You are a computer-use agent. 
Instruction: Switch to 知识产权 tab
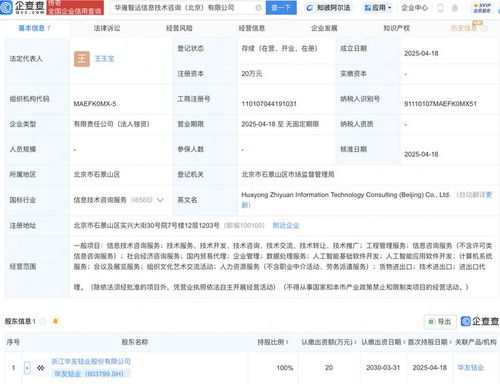point(396,28)
